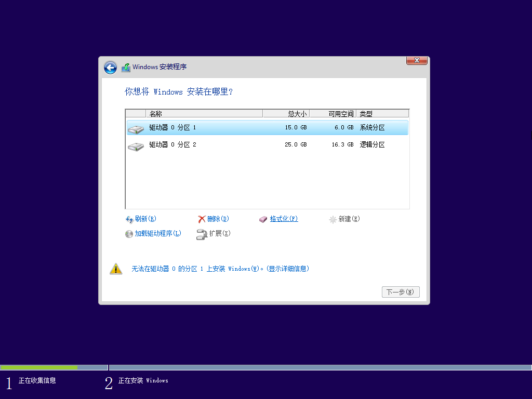This screenshot has height=399, width=532.
Task: Sort by the 名称 column header
Action: tap(204, 114)
